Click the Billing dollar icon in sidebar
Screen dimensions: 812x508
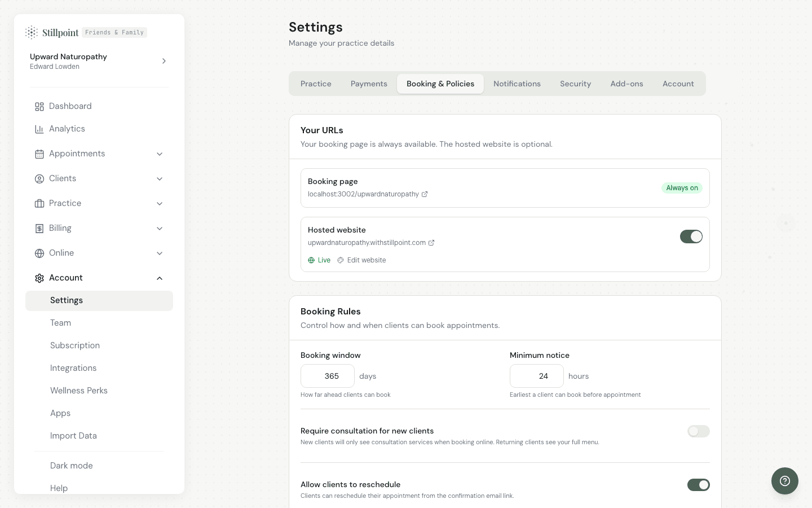(x=39, y=229)
